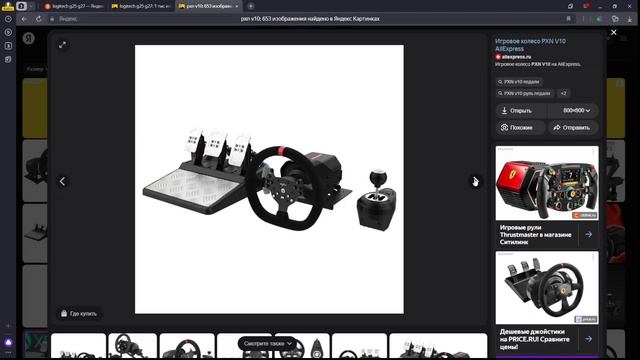
Task: Click the purple Alice icon in sidebar
Action: tap(8, 342)
